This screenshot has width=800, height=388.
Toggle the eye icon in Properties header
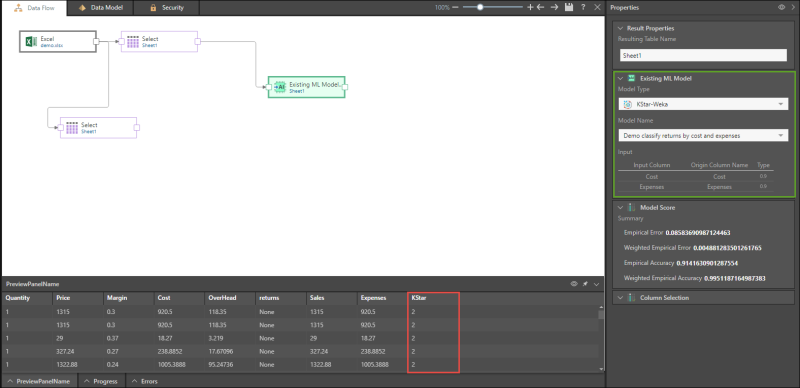(781, 8)
